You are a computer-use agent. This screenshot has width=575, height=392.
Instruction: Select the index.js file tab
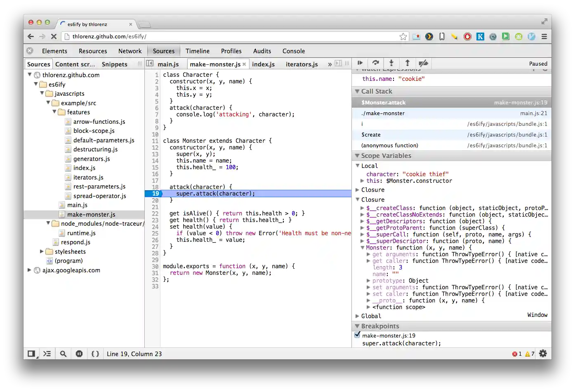263,64
